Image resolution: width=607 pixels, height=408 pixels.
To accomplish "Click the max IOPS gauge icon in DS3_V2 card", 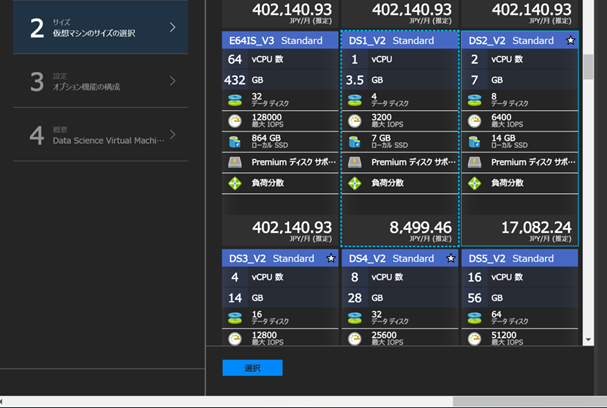I will (x=235, y=339).
